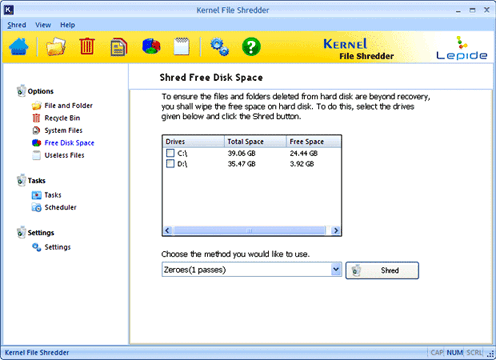This screenshot has width=496, height=360.
Task: Open the Shred menu
Action: (17, 25)
